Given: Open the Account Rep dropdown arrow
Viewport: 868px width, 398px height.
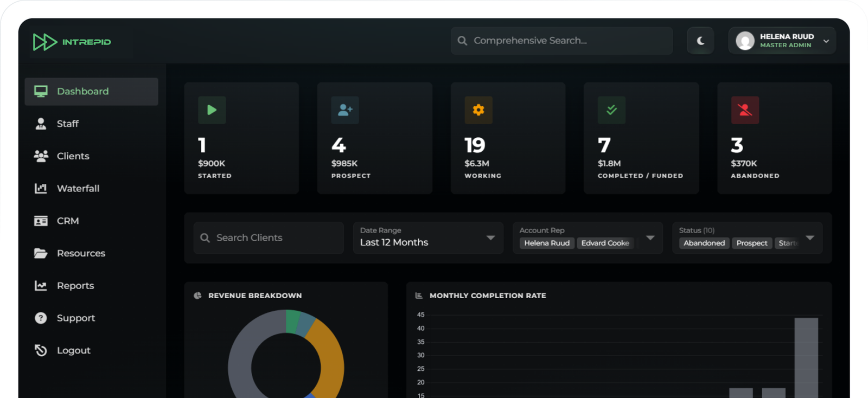Looking at the screenshot, I should [650, 238].
